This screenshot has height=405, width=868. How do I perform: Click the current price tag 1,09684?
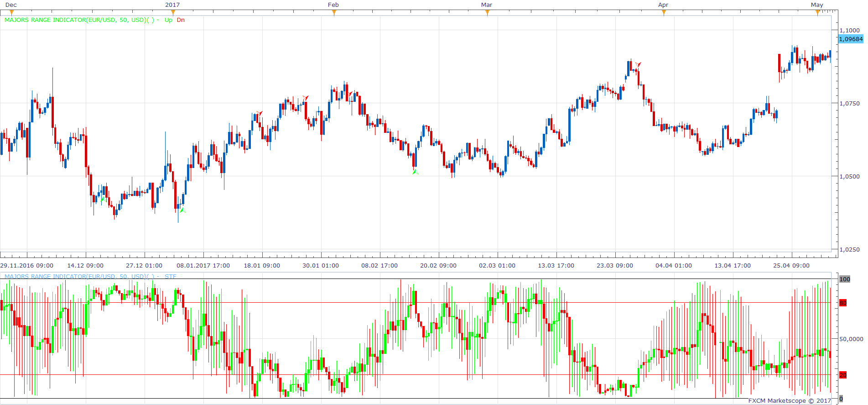point(851,39)
